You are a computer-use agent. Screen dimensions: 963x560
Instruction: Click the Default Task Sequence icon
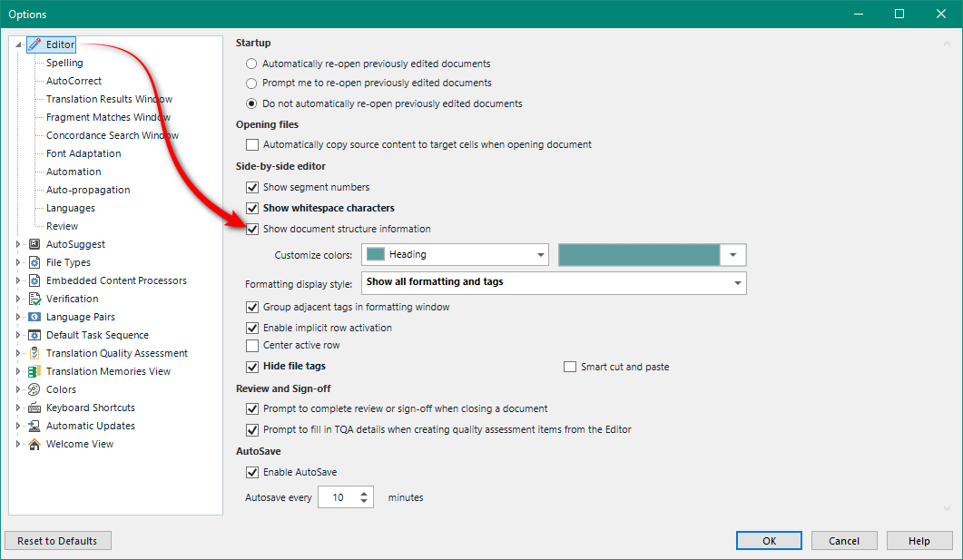(34, 335)
